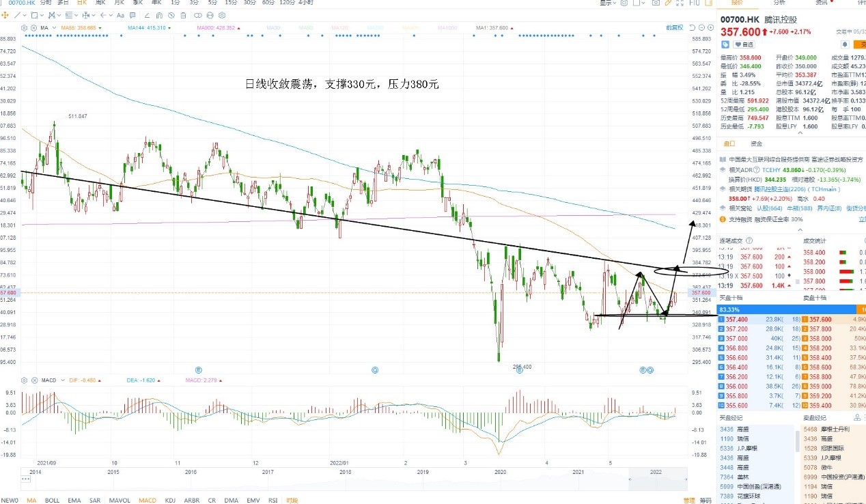This screenshot has height=504, width=866.
Task: Click the undo/reset chart view icon
Action: pyautogui.click(x=693, y=28)
